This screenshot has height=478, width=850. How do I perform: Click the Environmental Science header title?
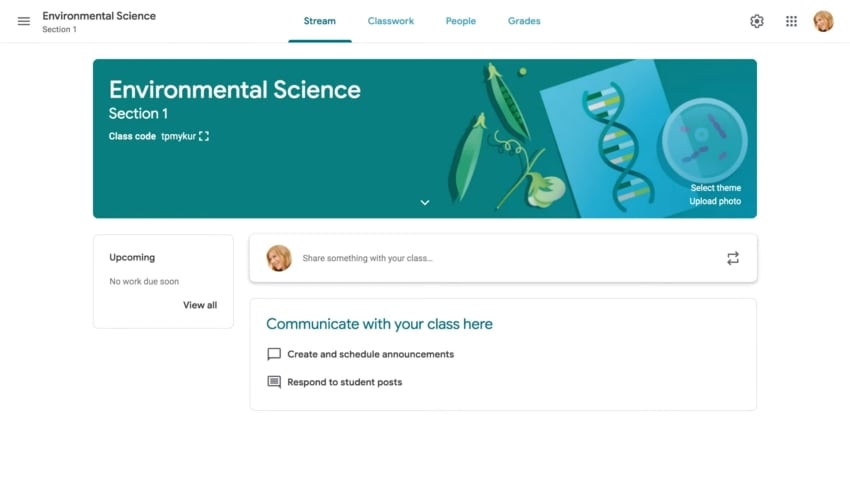tap(99, 16)
